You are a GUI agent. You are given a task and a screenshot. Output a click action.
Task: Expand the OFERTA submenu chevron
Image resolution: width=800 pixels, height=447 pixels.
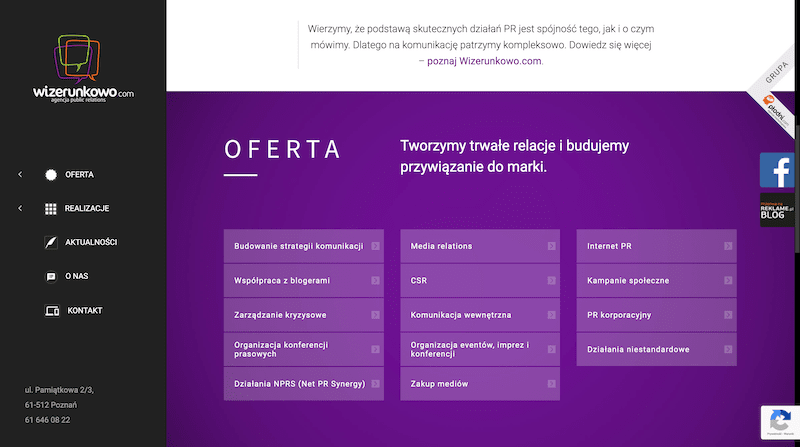pyautogui.click(x=20, y=175)
